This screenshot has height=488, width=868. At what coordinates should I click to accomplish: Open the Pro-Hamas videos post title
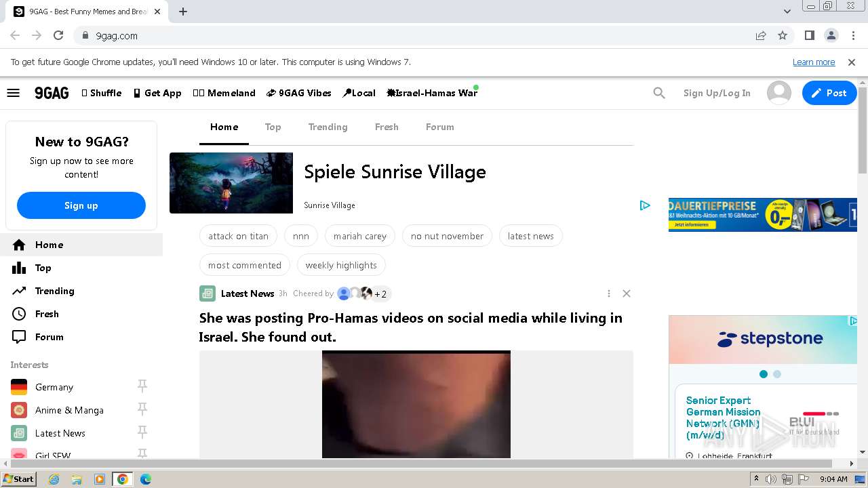pyautogui.click(x=411, y=327)
